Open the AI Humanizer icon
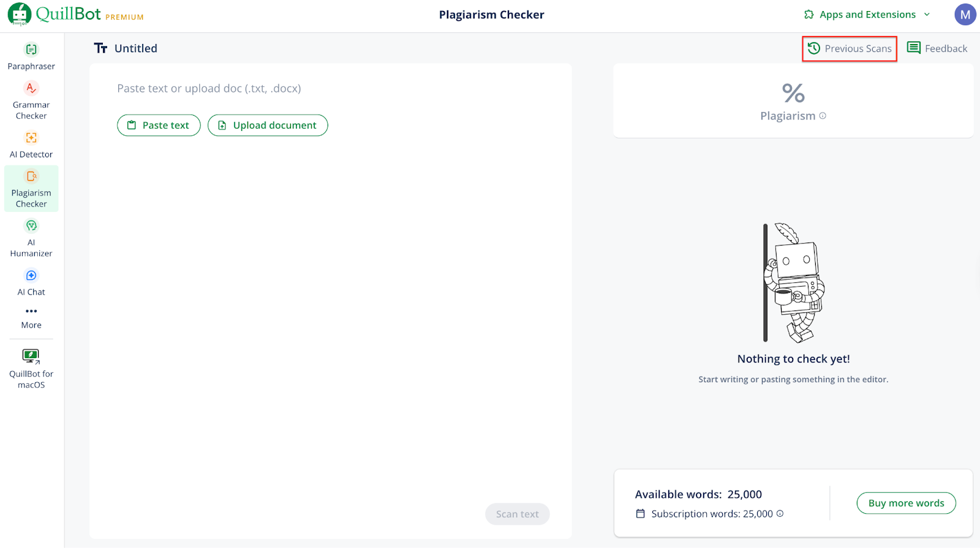 [31, 226]
